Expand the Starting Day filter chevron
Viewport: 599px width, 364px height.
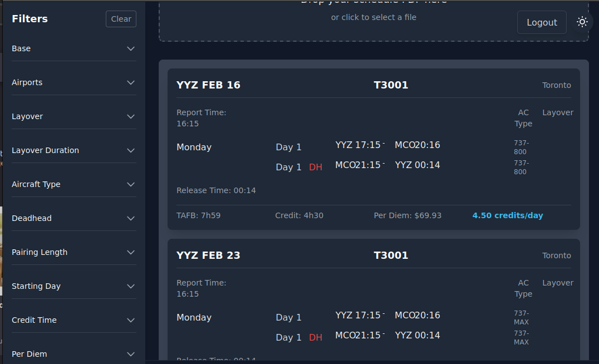(131, 286)
